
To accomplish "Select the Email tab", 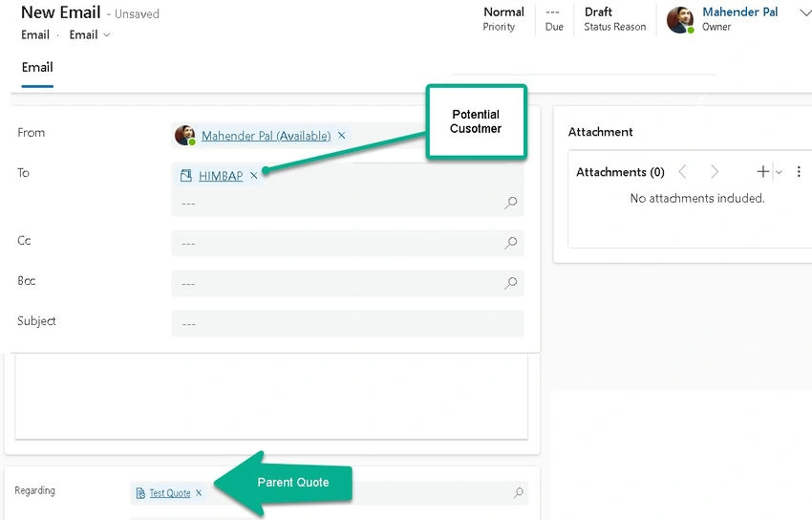I will click(37, 67).
